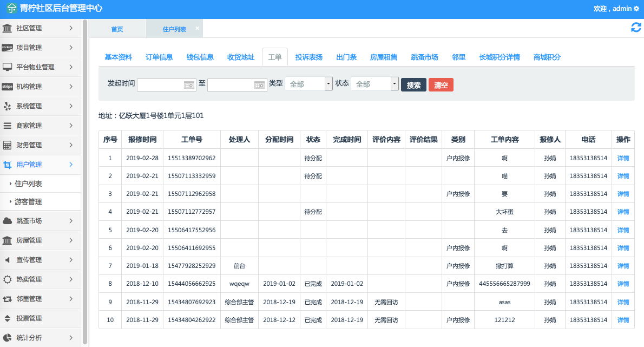The image size is (644, 347).
Task: Close the 住户列表 tab
Action: pos(197,28)
